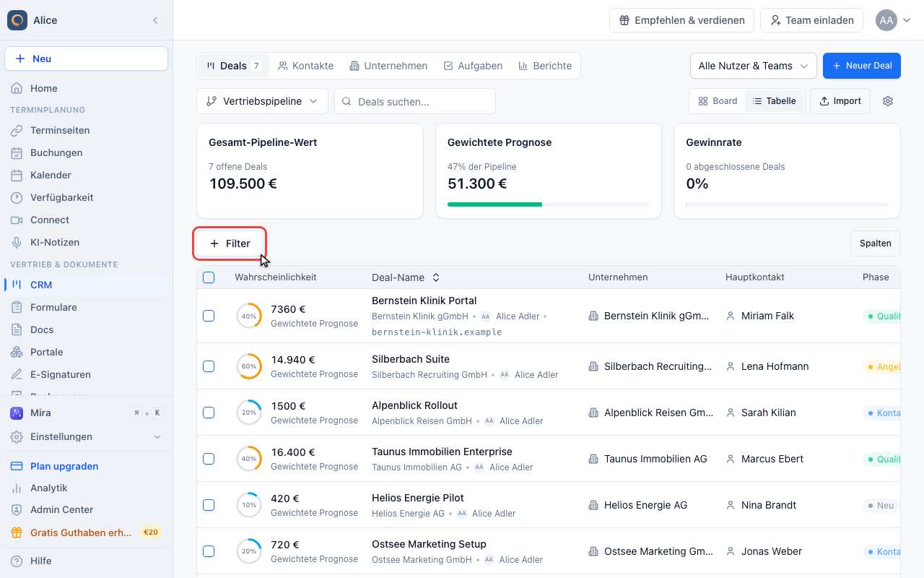The height and width of the screenshot is (578, 924).
Task: Open the Spalten column chooser
Action: pyautogui.click(x=875, y=243)
